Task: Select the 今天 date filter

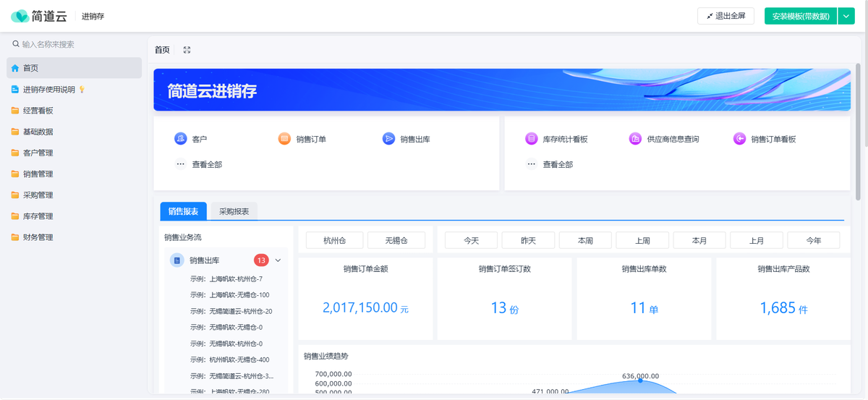Action: coord(472,240)
